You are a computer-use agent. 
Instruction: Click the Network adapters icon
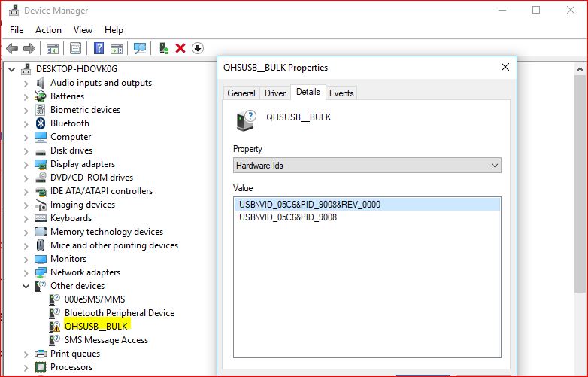(x=41, y=272)
